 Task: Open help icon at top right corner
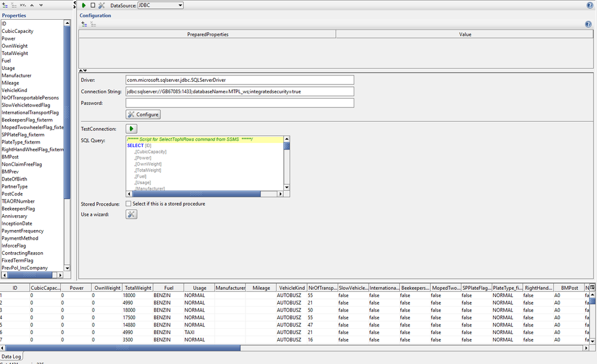(589, 5)
